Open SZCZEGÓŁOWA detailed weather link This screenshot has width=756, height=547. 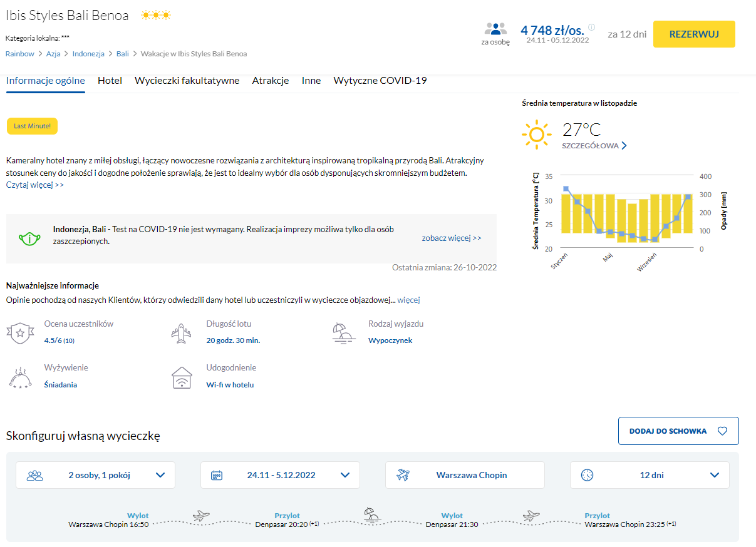click(594, 146)
